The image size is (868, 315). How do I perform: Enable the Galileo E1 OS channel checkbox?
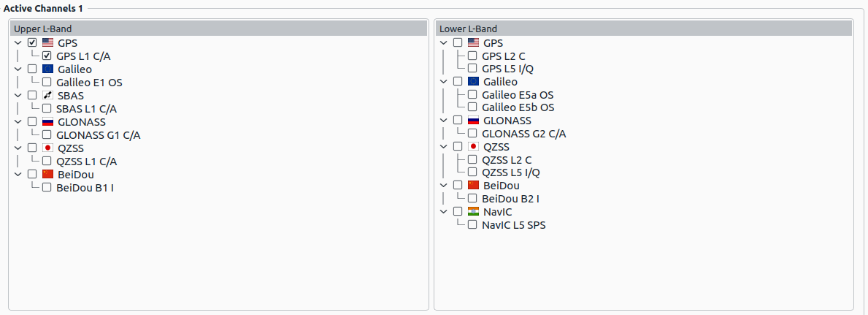(x=47, y=83)
